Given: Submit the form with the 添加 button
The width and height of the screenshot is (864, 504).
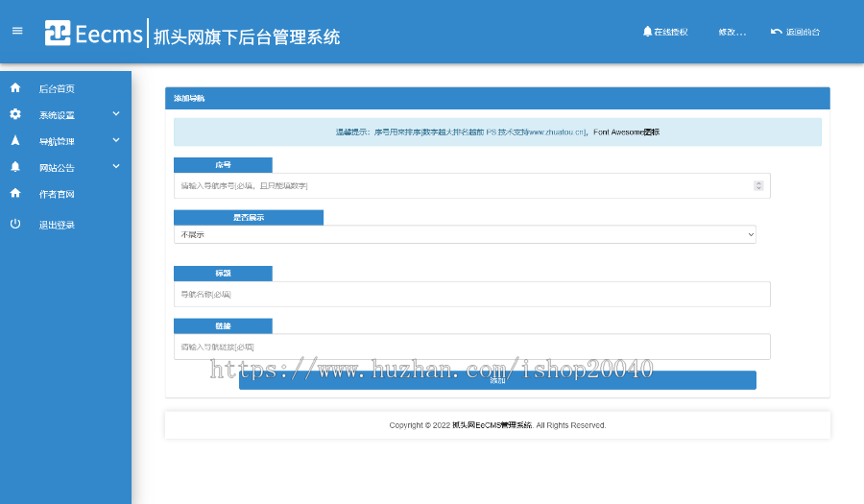Looking at the screenshot, I should tap(497, 380).
